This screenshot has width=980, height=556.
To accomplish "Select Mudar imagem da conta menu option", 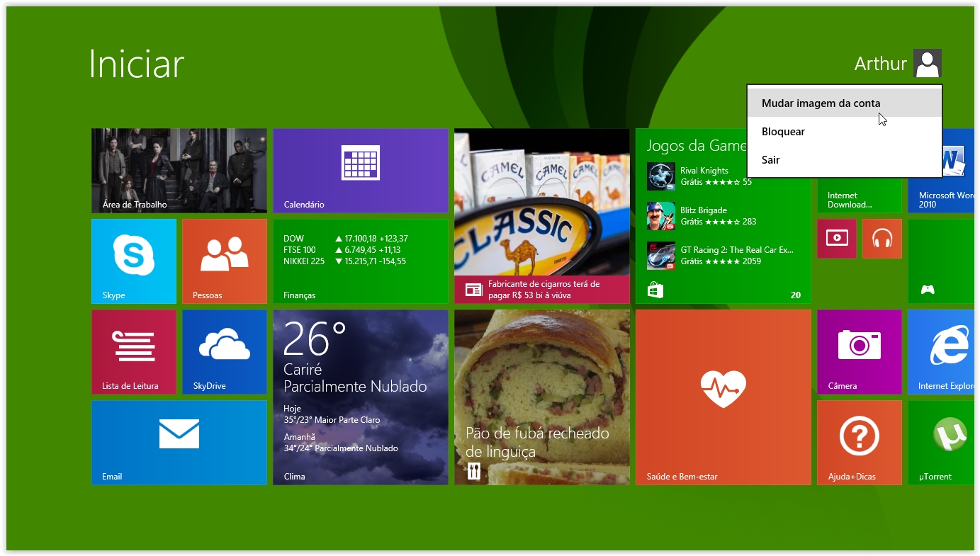I will point(845,103).
